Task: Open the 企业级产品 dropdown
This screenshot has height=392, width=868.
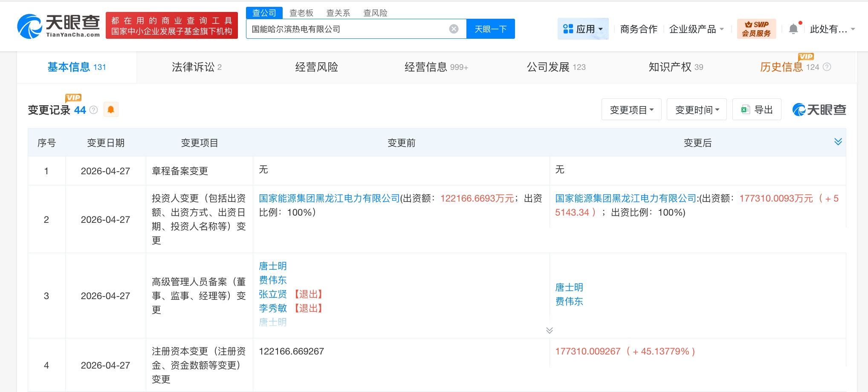Action: [x=697, y=29]
